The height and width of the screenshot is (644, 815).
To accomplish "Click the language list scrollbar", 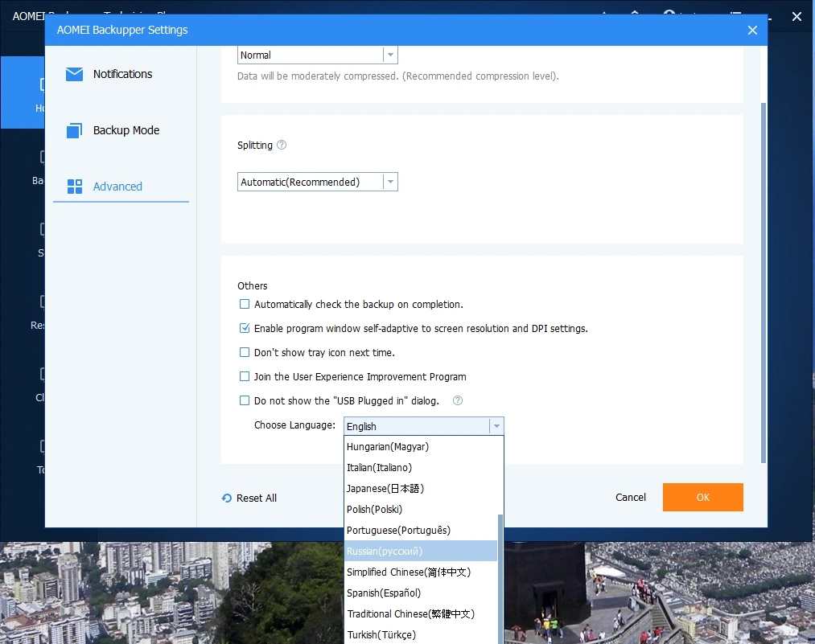I will 500,579.
